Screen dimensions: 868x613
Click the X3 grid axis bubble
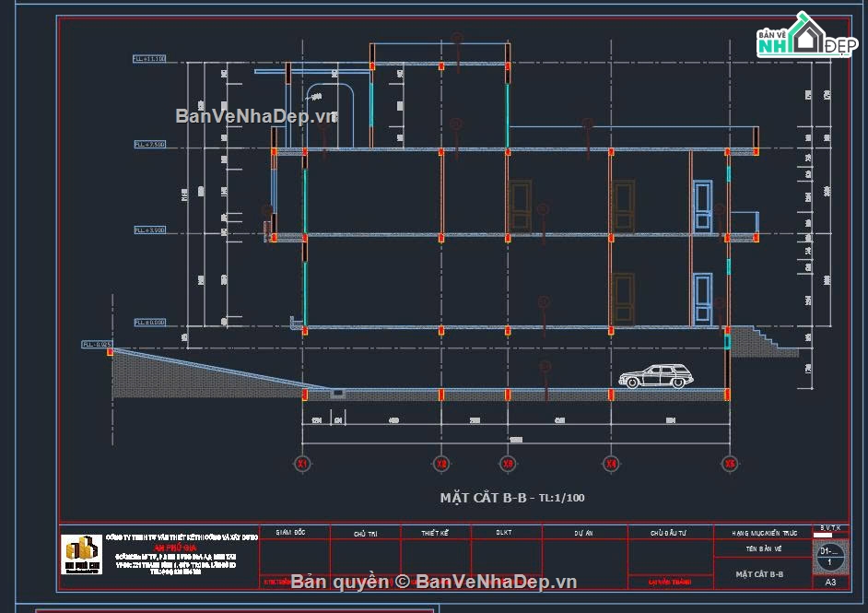[x=508, y=464]
